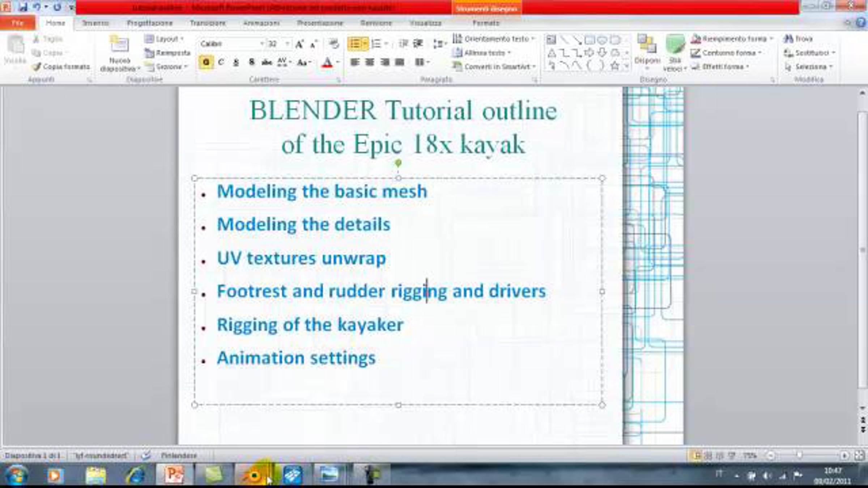Toggle the bulleted list button

tap(354, 44)
